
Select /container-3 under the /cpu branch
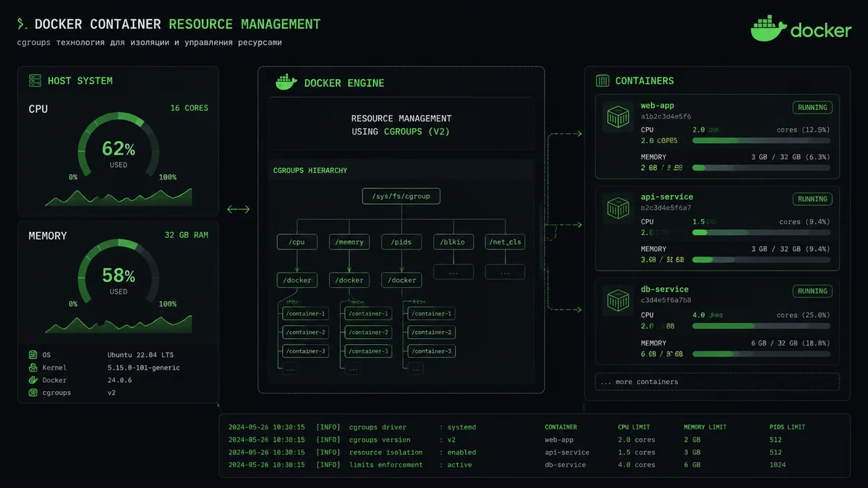click(305, 351)
